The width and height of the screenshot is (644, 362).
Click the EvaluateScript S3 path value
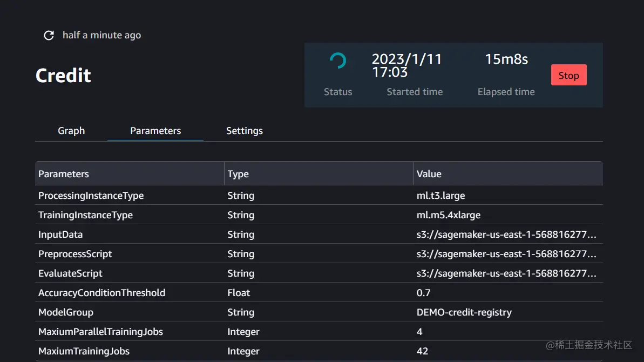coord(506,273)
